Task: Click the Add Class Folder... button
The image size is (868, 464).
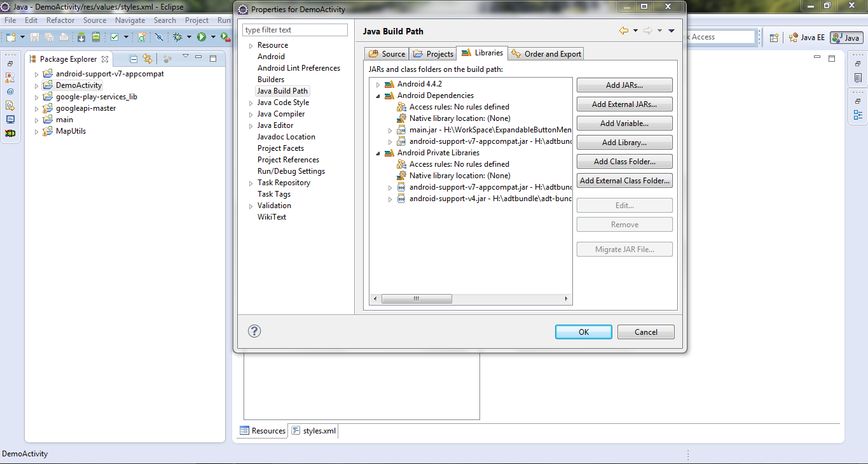Action: pyautogui.click(x=624, y=161)
